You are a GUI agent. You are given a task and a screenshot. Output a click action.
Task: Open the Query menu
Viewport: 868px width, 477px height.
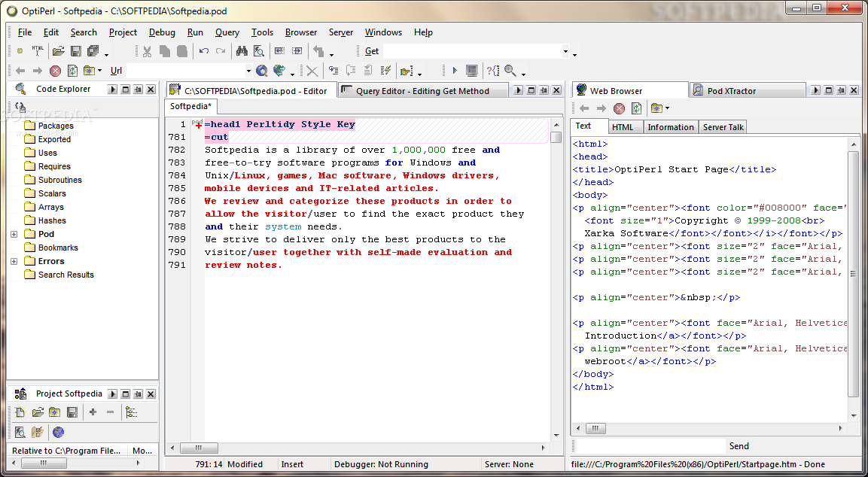pos(227,32)
